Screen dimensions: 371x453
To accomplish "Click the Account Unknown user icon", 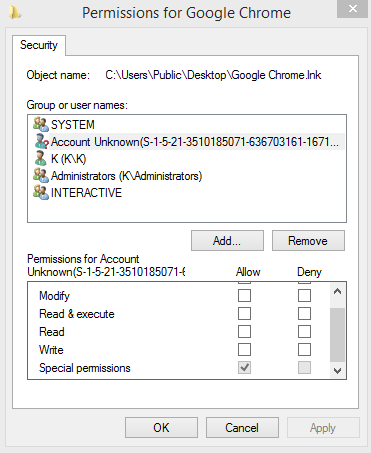I will (x=41, y=141).
